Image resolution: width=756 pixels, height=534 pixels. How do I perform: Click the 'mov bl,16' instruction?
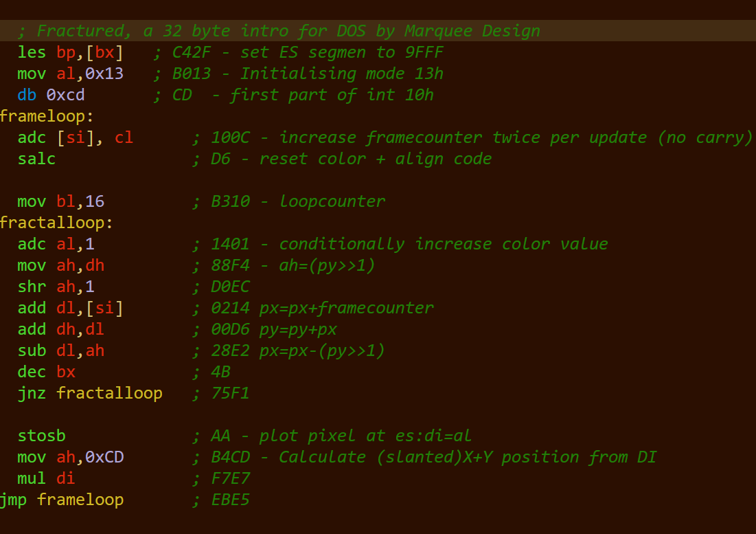coord(61,201)
